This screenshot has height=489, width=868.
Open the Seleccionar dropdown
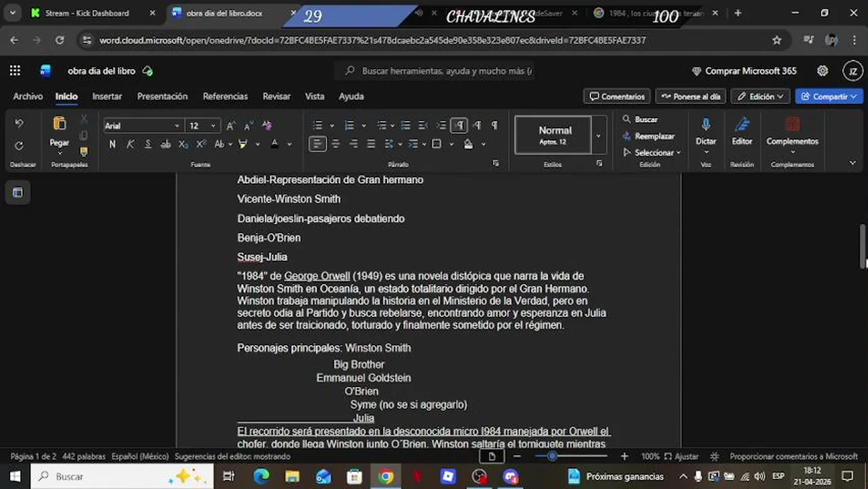tap(651, 153)
